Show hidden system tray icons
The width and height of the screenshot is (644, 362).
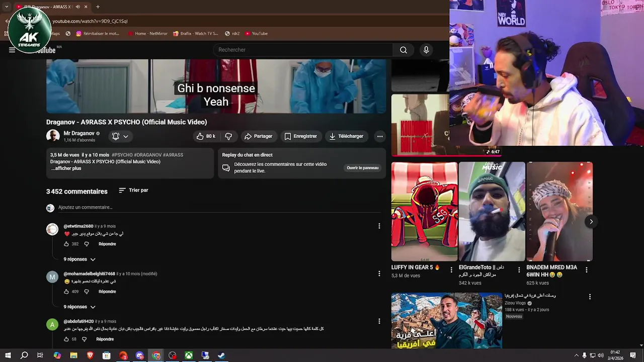[576, 355]
